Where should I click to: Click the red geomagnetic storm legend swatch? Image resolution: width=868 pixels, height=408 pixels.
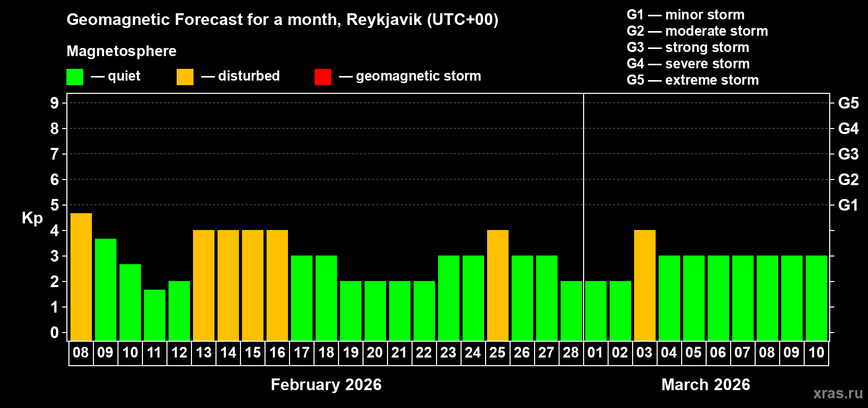pyautogui.click(x=323, y=77)
